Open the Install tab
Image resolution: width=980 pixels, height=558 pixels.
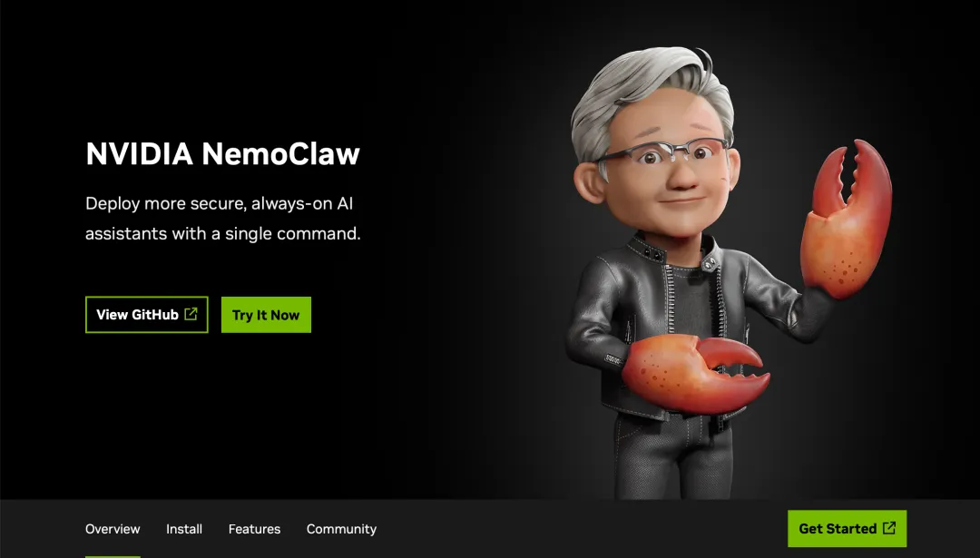pos(183,529)
